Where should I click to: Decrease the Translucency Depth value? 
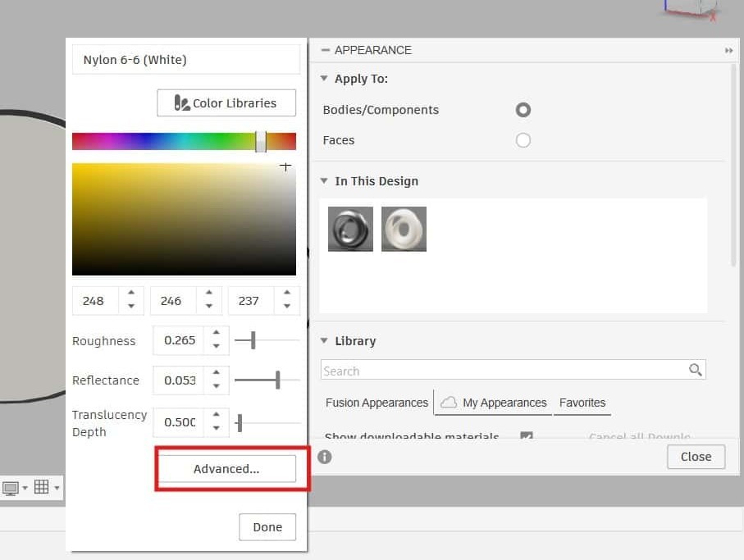click(216, 428)
